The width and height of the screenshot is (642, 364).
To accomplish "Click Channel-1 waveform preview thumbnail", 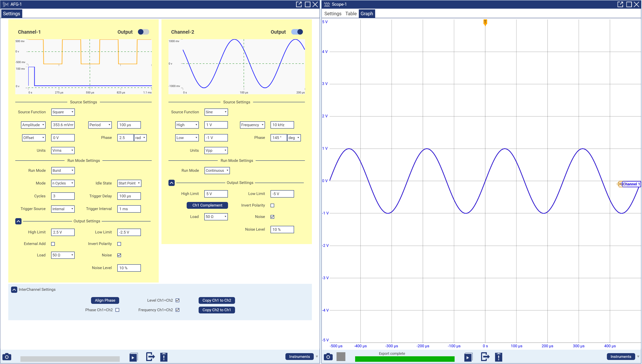I will coord(83,67).
